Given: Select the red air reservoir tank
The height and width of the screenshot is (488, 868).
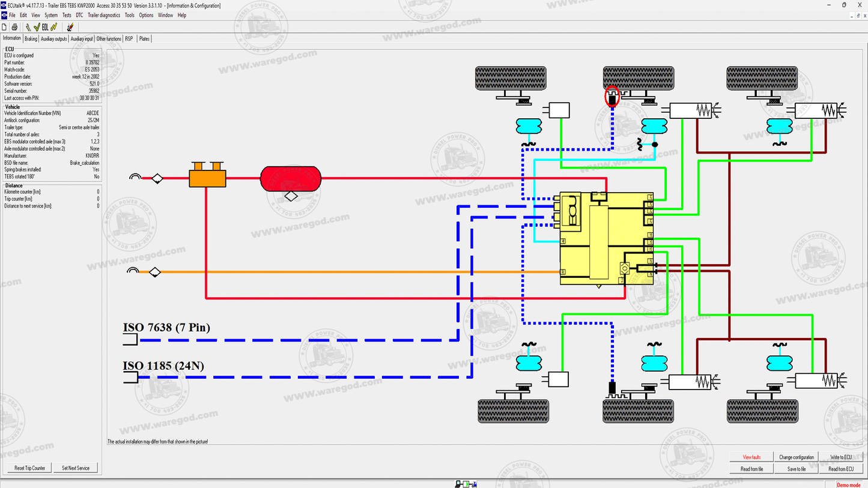Looking at the screenshot, I should point(291,178).
